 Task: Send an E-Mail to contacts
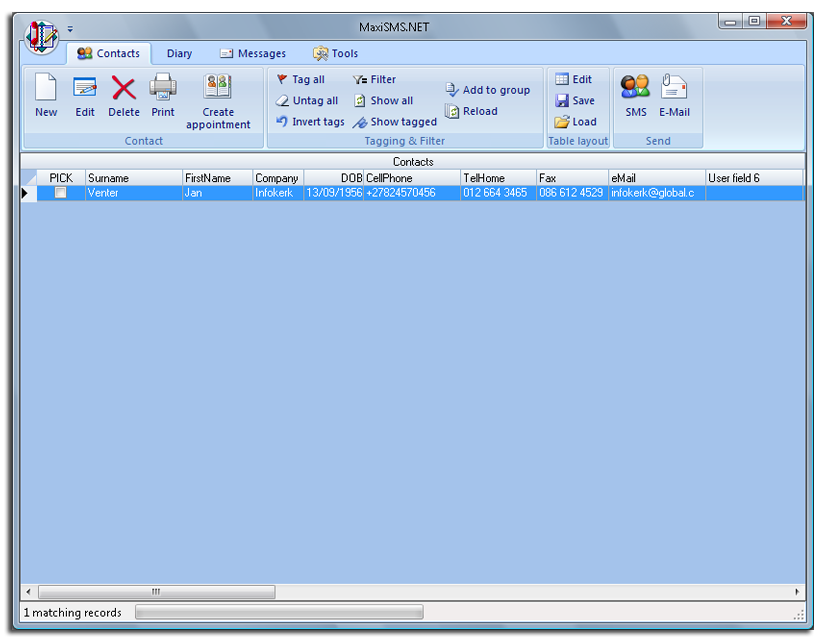674,95
